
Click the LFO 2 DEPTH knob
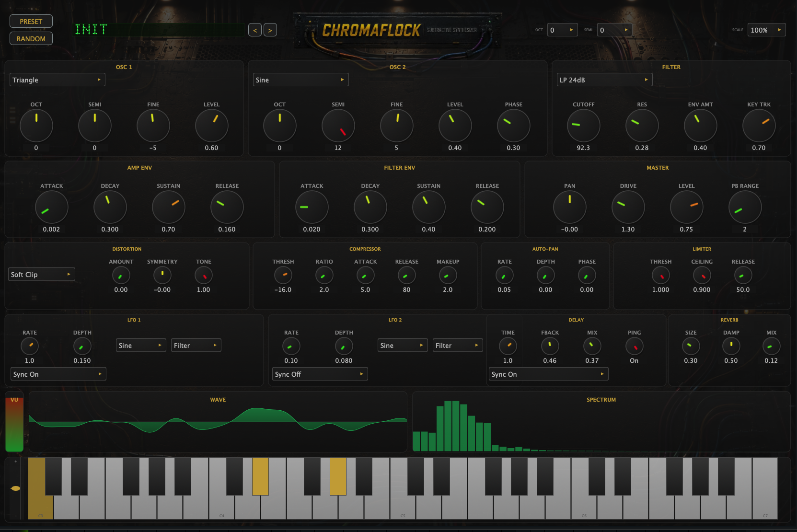point(344,346)
